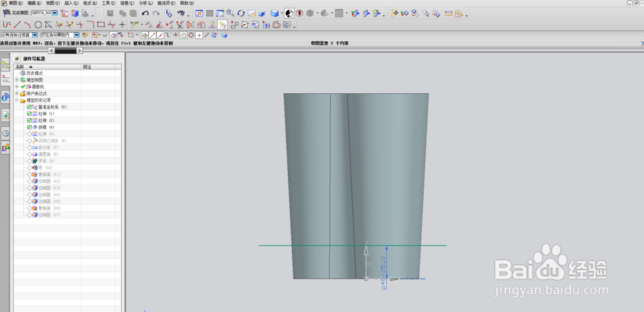644x312 pixels.
Task: Uncheck the 基准坐标系 (0) feature checkbox
Action: [29, 107]
